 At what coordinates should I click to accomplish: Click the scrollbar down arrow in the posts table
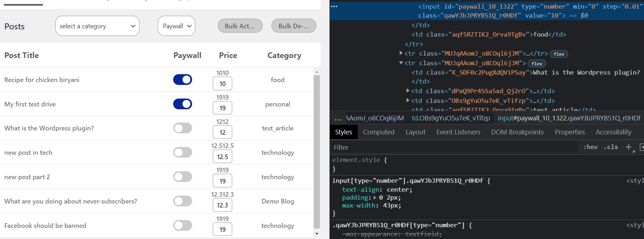(317, 234)
